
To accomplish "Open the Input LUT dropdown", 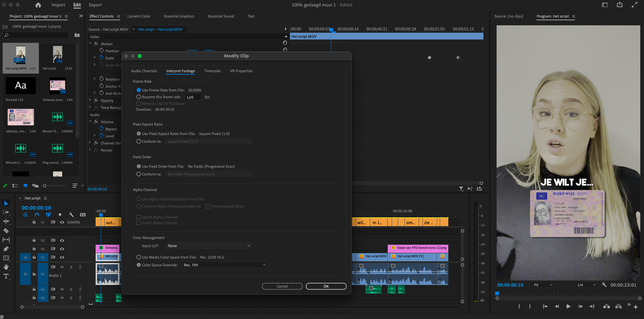I will click(x=208, y=245).
